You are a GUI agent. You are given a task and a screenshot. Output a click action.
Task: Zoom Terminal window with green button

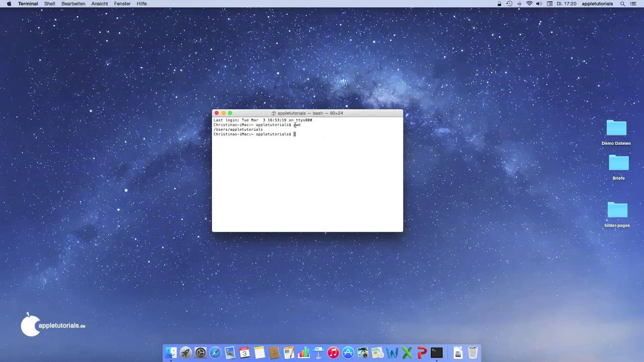coord(230,113)
